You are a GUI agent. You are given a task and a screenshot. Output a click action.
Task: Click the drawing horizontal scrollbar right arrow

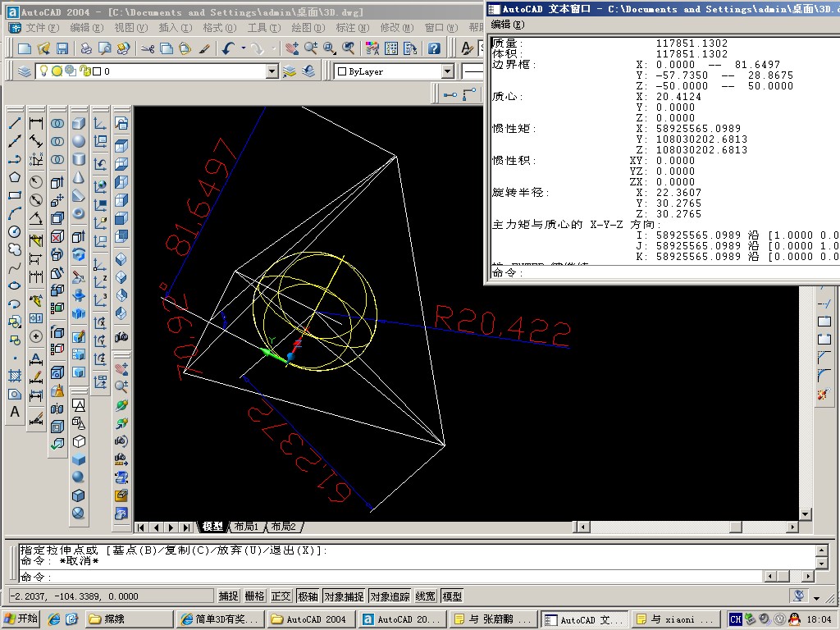pyautogui.click(x=792, y=527)
